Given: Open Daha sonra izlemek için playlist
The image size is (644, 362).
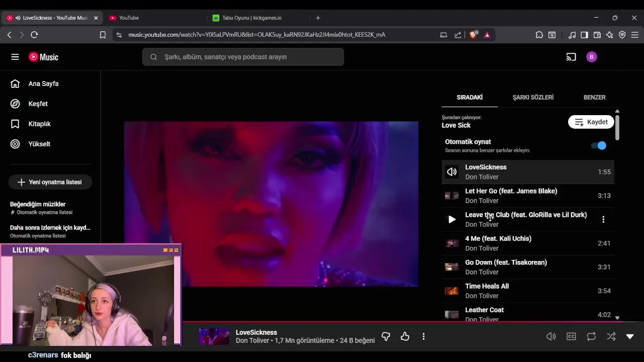Looking at the screenshot, I should 50,231.
